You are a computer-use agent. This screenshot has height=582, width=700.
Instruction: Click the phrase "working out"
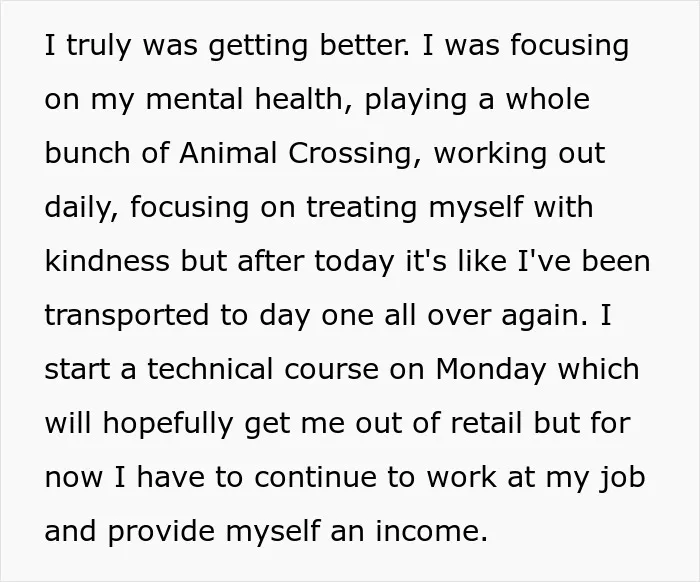tap(519, 154)
